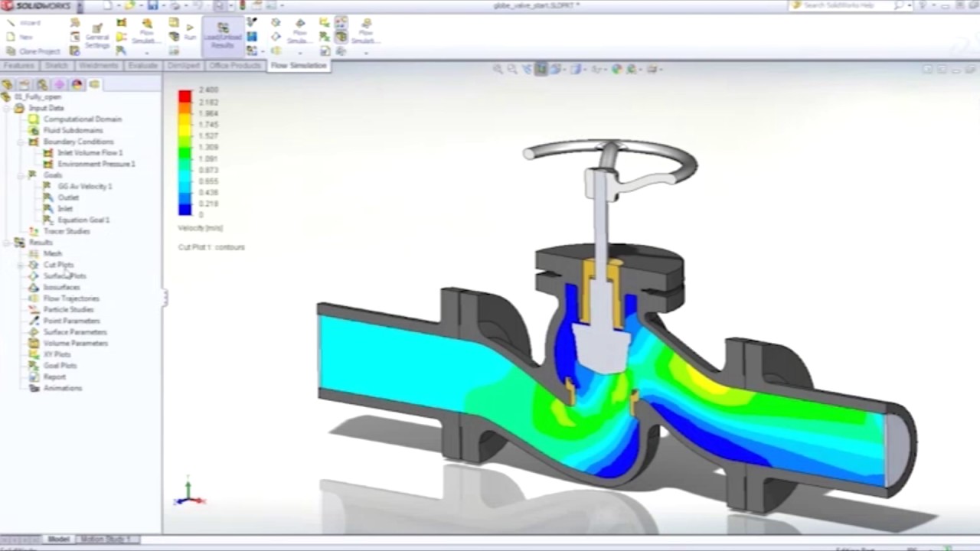
Task: Select Surface Plots under Results
Action: 64,276
